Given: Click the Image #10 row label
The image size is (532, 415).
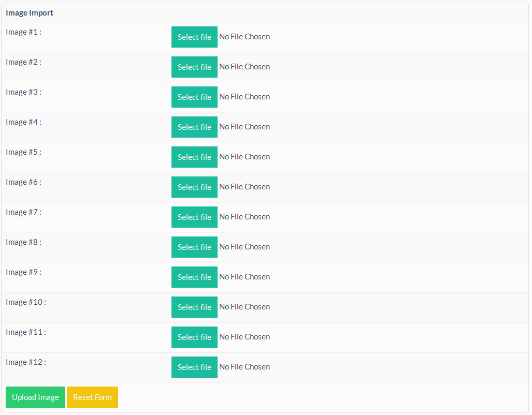Looking at the screenshot, I should tap(26, 302).
